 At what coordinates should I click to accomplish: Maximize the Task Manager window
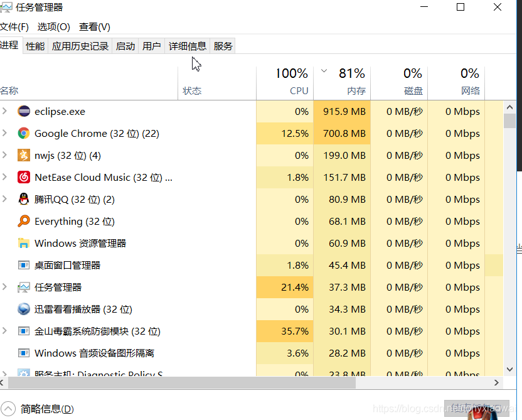coord(461,7)
